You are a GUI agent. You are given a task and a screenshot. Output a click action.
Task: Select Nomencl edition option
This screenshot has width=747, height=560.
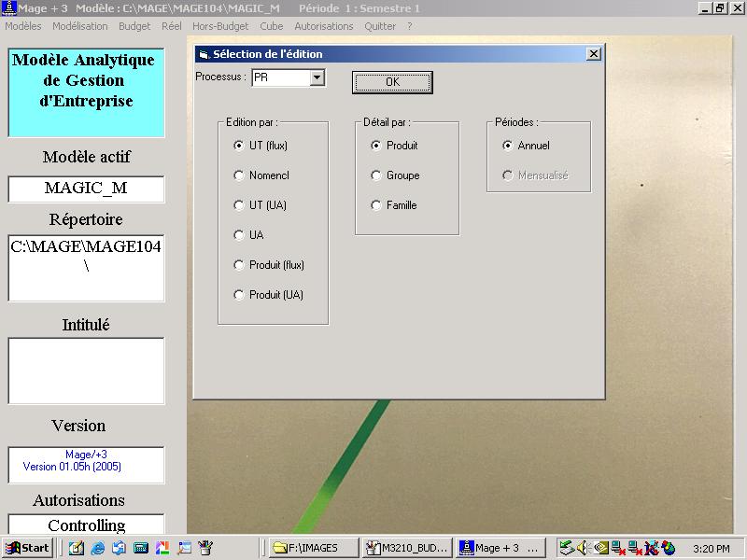(261, 175)
